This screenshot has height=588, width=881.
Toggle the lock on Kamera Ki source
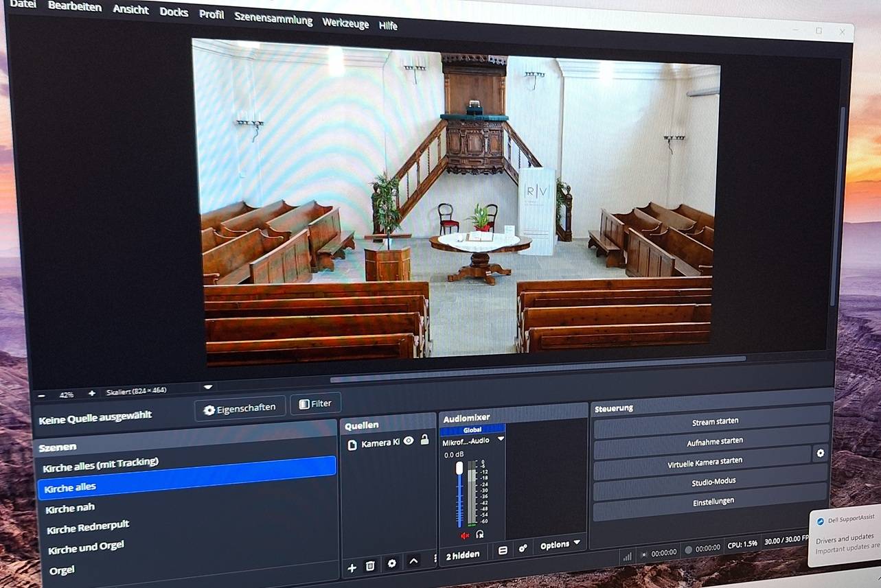(424, 440)
